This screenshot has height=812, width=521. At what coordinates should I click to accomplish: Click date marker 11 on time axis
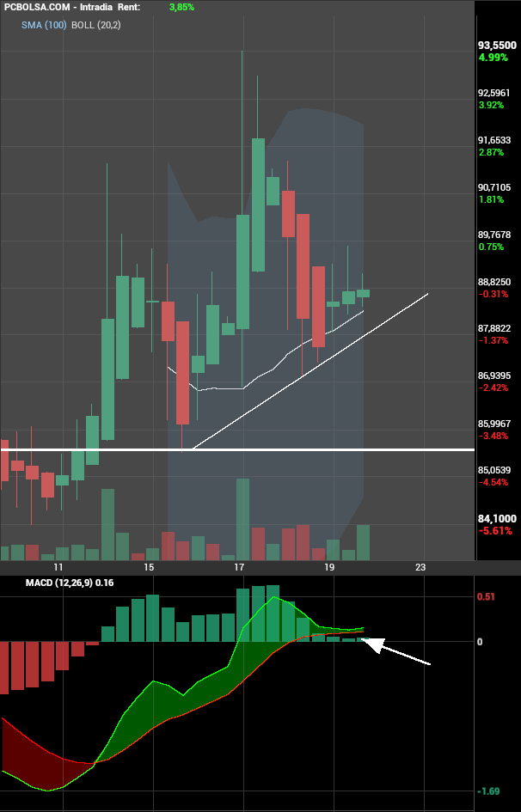tap(58, 567)
